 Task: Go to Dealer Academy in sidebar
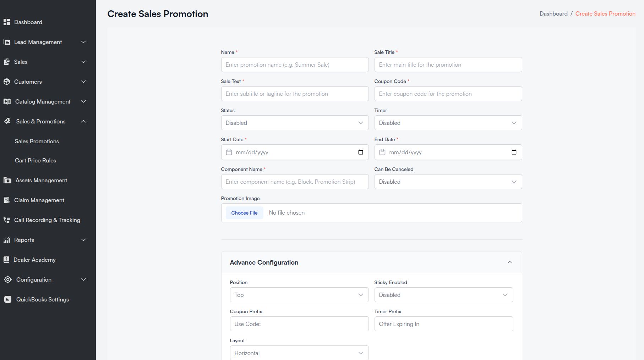pyautogui.click(x=34, y=260)
